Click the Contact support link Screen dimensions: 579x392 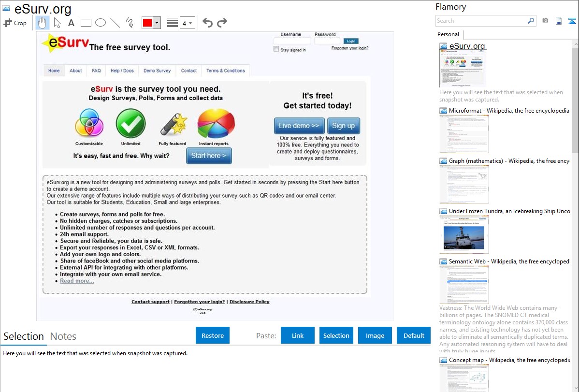150,302
